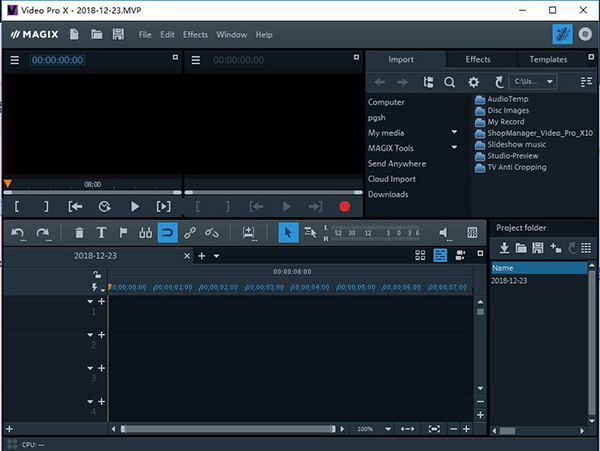600x451 pixels.
Task: Open Cloud Import
Action: pyautogui.click(x=391, y=179)
